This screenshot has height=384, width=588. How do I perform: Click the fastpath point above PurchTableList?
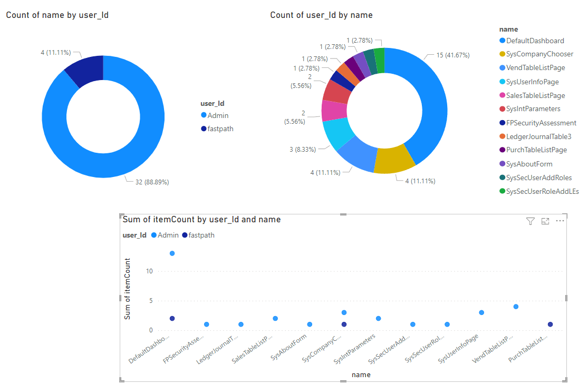click(x=550, y=324)
